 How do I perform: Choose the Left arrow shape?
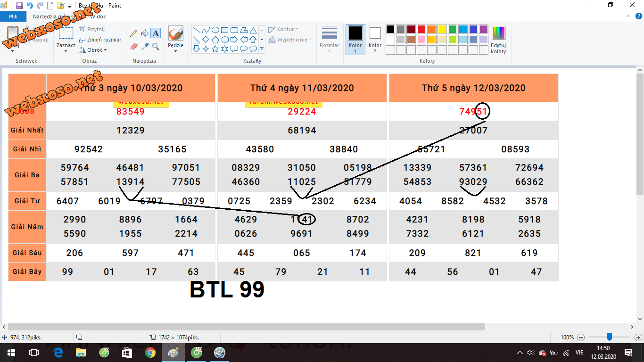click(243, 39)
